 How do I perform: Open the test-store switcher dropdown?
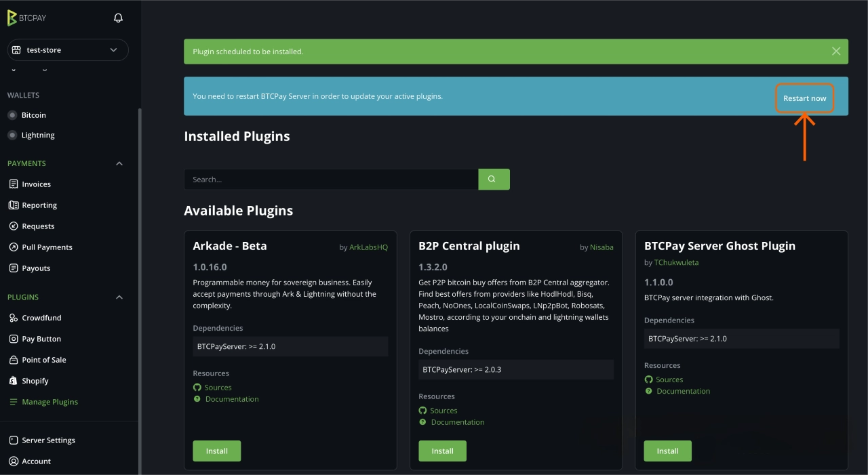[67, 49]
